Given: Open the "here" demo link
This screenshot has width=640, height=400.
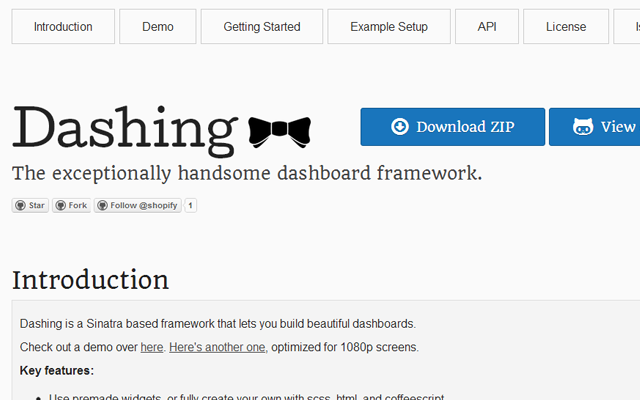Looking at the screenshot, I should click(x=152, y=347).
